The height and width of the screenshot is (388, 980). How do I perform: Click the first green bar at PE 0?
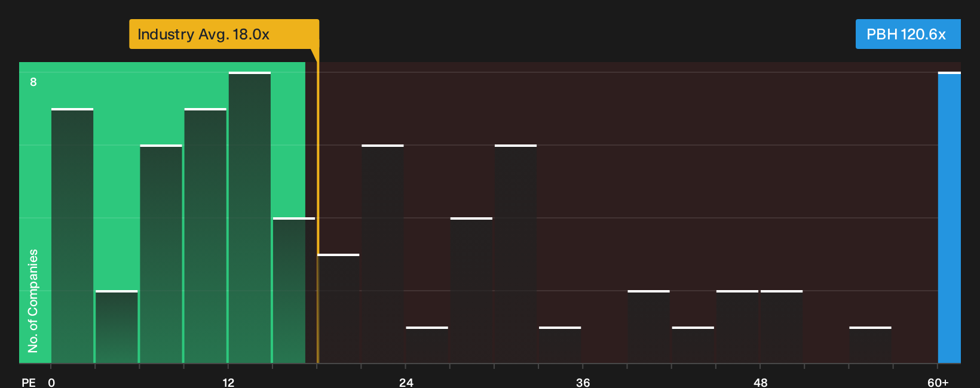(x=72, y=236)
